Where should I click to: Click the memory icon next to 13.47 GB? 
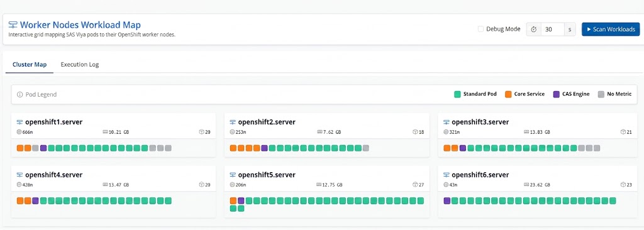(105, 185)
